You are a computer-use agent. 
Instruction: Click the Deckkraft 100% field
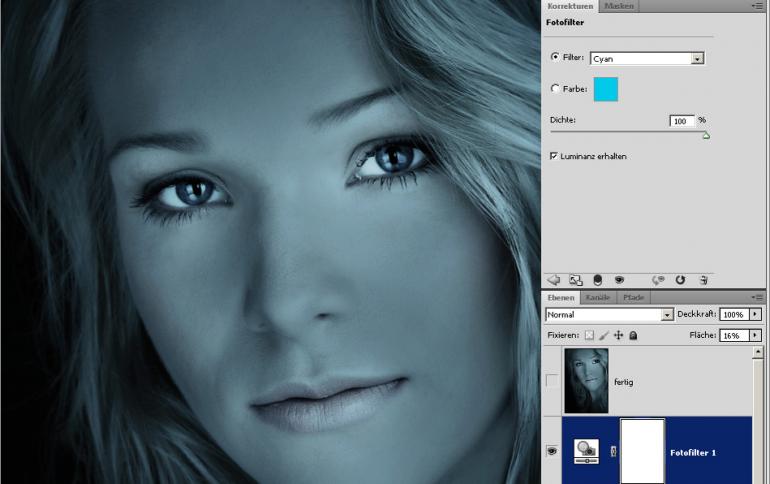[734, 314]
